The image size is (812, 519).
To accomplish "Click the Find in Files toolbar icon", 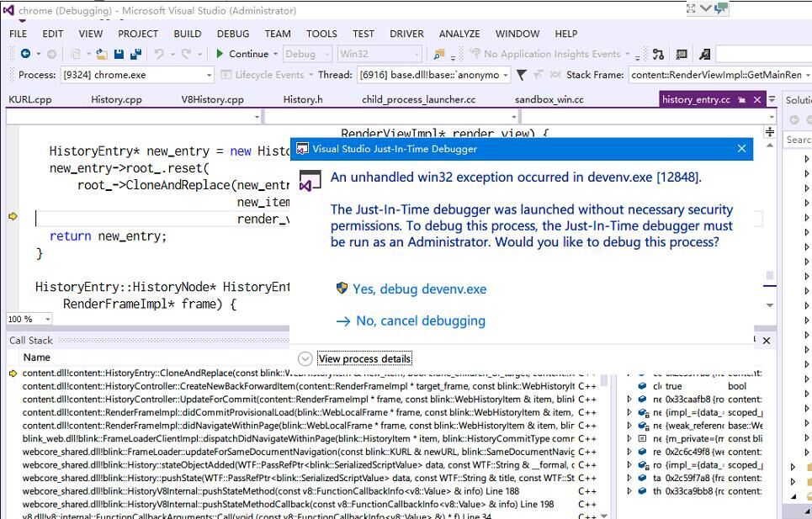I will pos(439,54).
